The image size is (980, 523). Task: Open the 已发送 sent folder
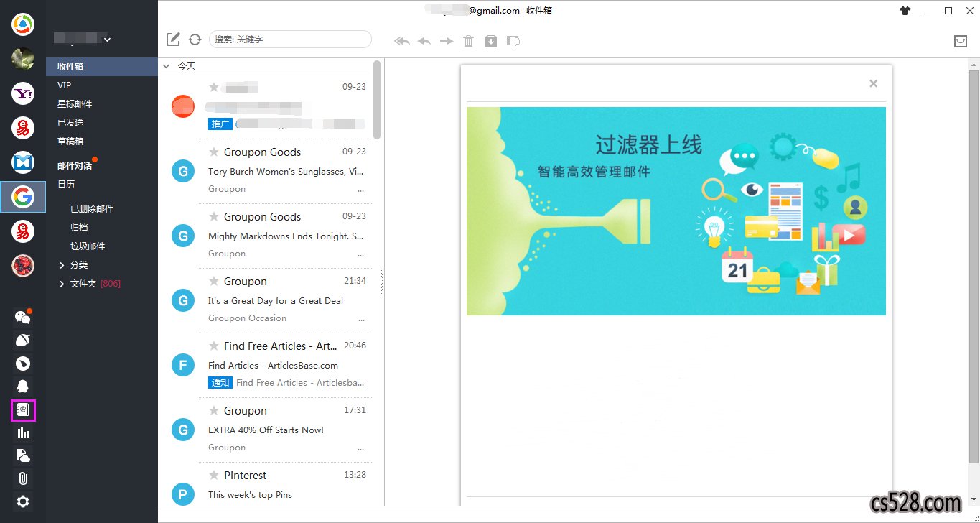70,123
